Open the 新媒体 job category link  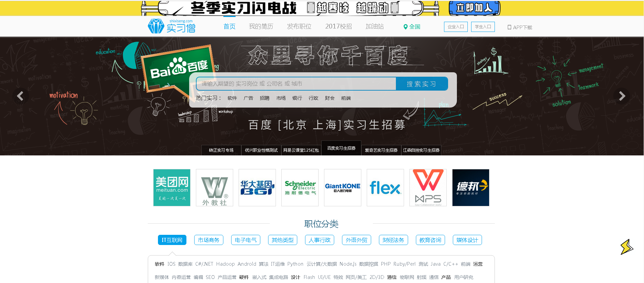tap(162, 277)
